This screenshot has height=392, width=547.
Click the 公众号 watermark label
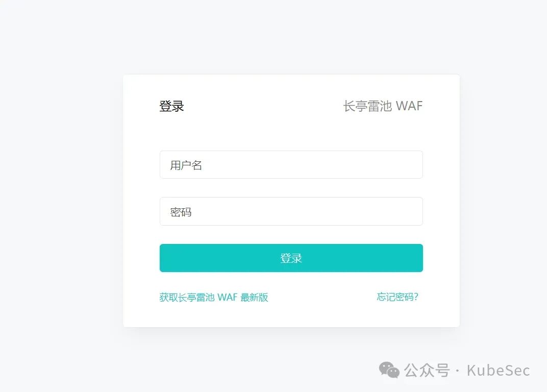427,371
